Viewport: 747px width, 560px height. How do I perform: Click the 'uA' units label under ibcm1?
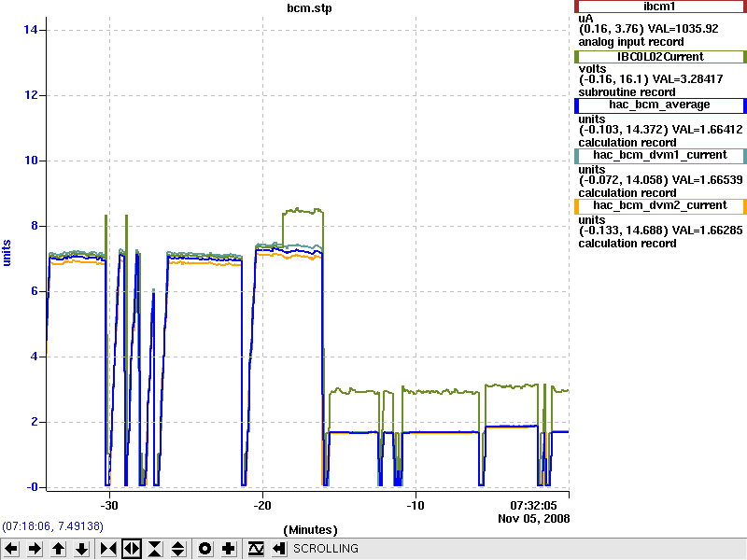coord(585,19)
